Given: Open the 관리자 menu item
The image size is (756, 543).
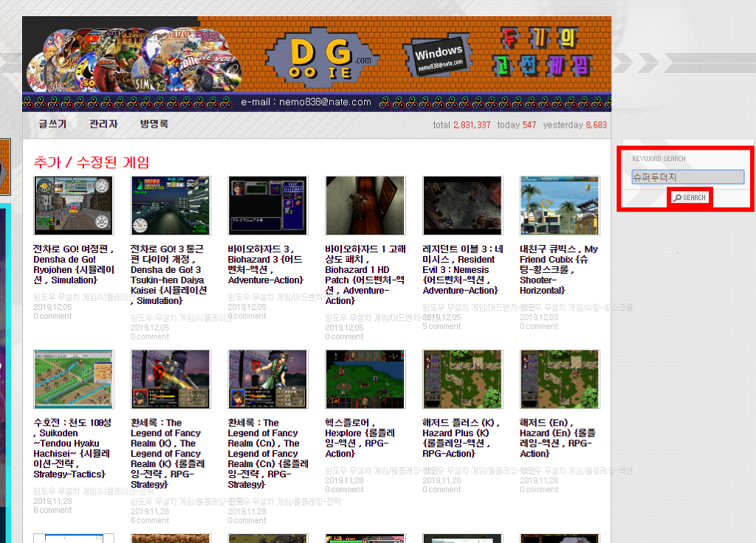Looking at the screenshot, I should click(103, 124).
